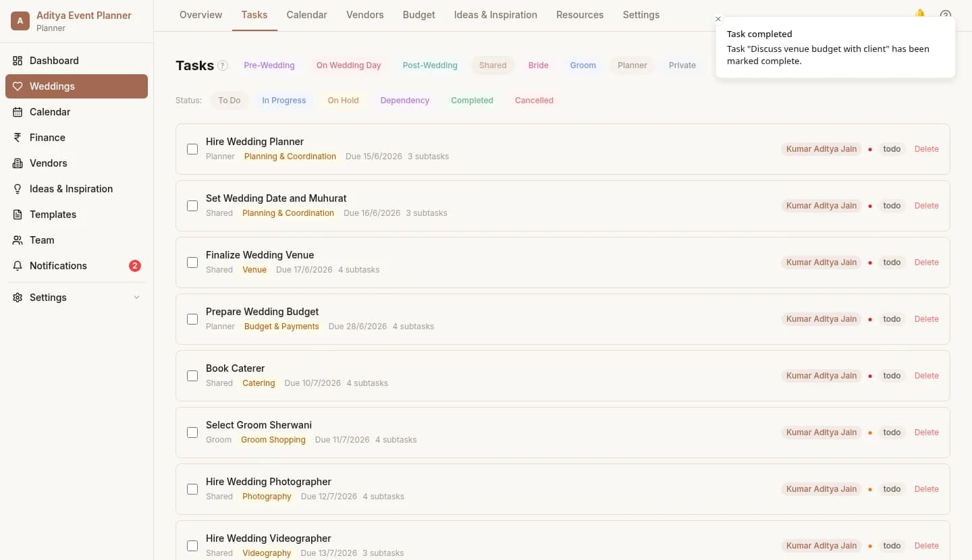This screenshot has height=560, width=972.
Task: Delete the Set Wedding Date and Muhurat task
Action: click(x=926, y=206)
